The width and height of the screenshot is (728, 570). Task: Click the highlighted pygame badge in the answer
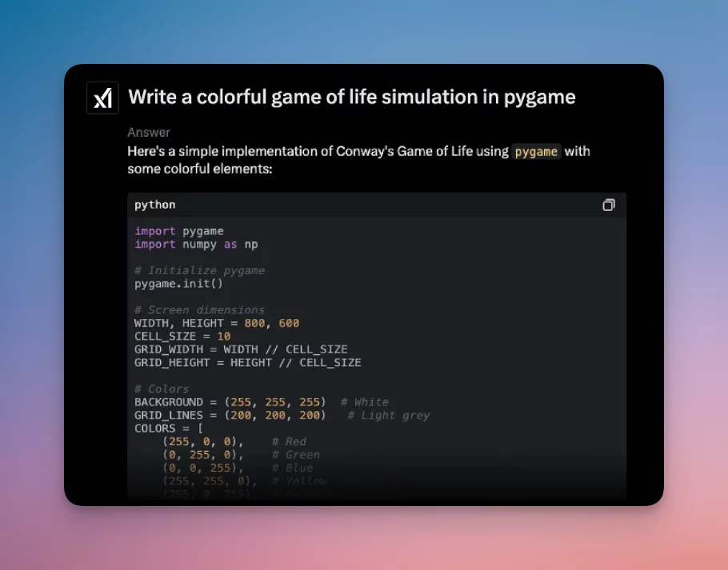(536, 151)
